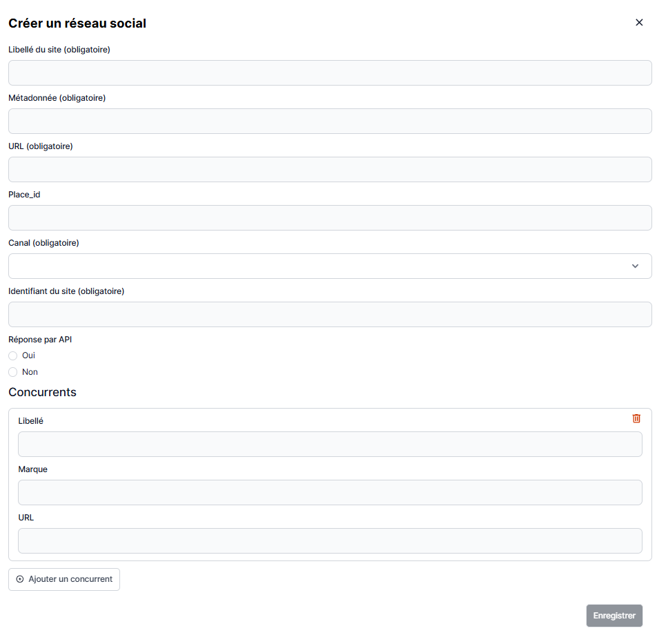This screenshot has height=644, width=657.
Task: Open the Canal dropdown chevron
Action: pos(635,266)
